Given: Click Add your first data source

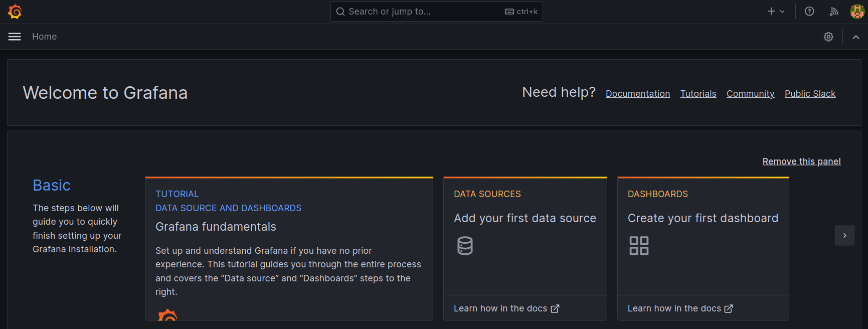Looking at the screenshot, I should (x=525, y=218).
